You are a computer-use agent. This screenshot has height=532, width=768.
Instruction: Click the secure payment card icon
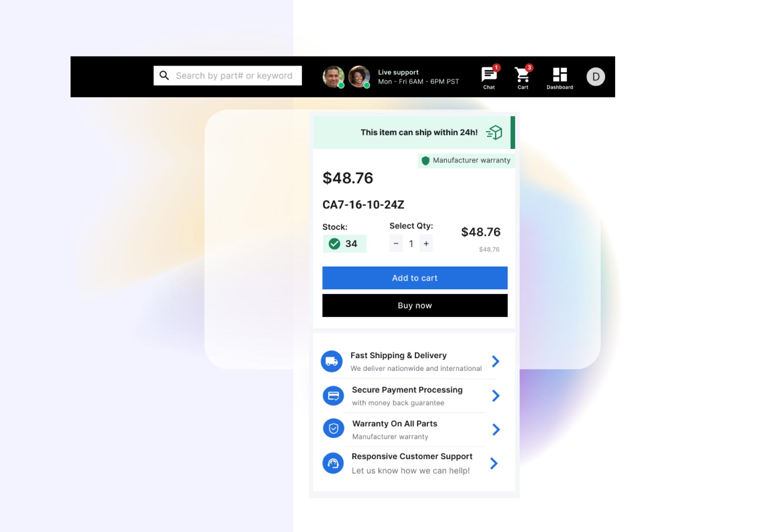(x=333, y=396)
